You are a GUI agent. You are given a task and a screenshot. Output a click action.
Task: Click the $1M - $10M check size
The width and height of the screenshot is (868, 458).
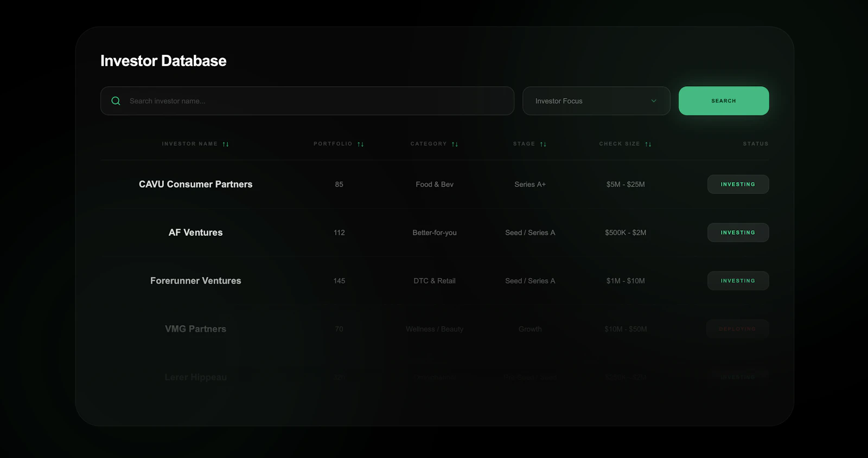pyautogui.click(x=626, y=281)
